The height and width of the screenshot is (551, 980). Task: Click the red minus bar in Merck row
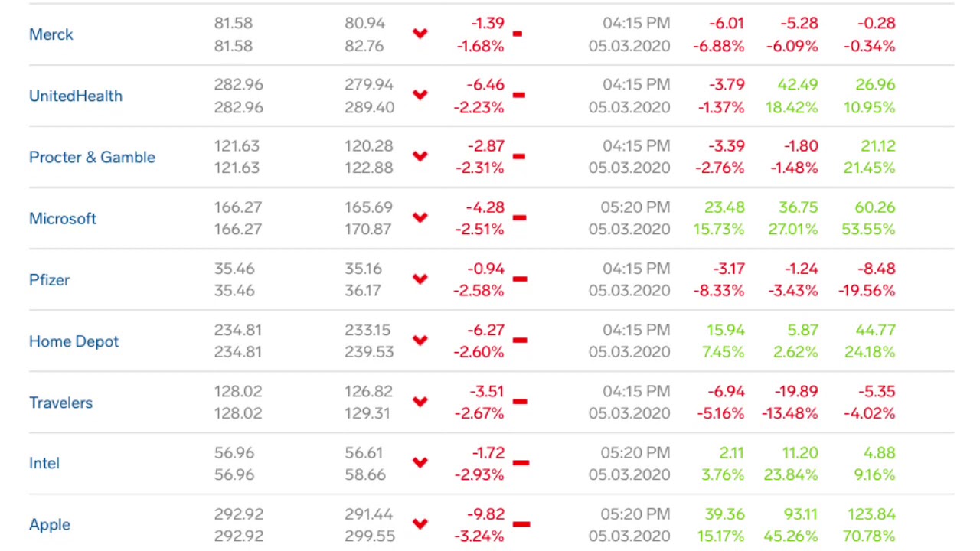(x=518, y=34)
